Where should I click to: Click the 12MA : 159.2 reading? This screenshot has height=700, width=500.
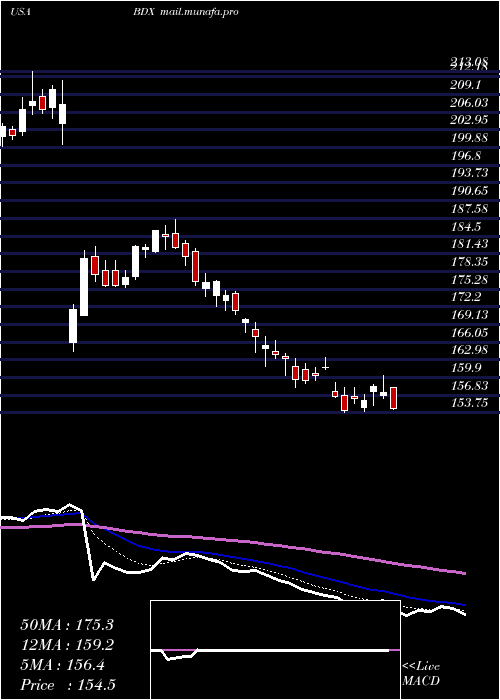pyautogui.click(x=67, y=645)
